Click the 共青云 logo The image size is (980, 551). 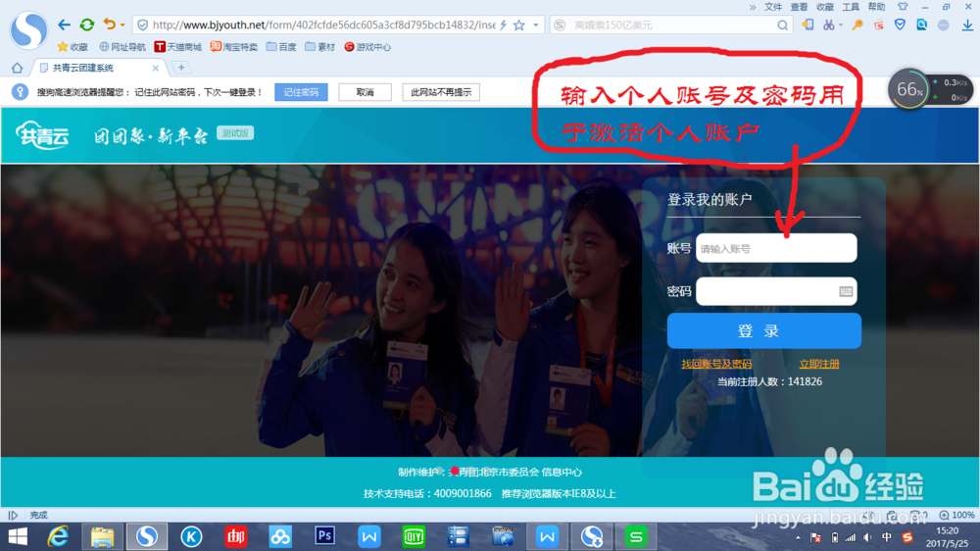click(x=42, y=134)
